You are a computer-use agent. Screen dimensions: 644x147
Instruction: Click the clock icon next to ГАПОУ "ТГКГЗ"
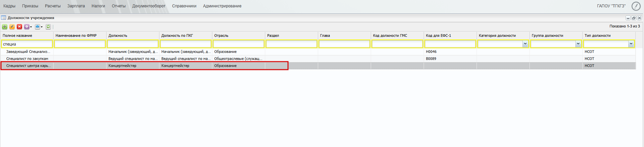[x=636, y=6]
